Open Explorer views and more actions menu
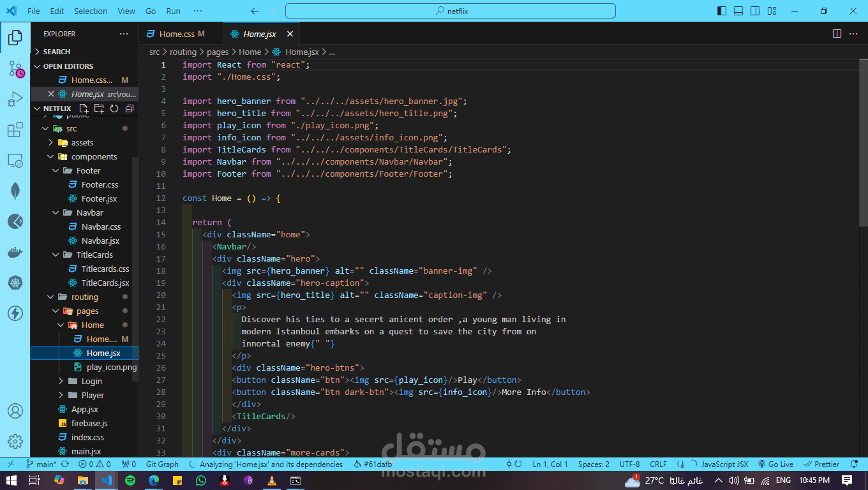The width and height of the screenshot is (868, 490). pos(124,34)
